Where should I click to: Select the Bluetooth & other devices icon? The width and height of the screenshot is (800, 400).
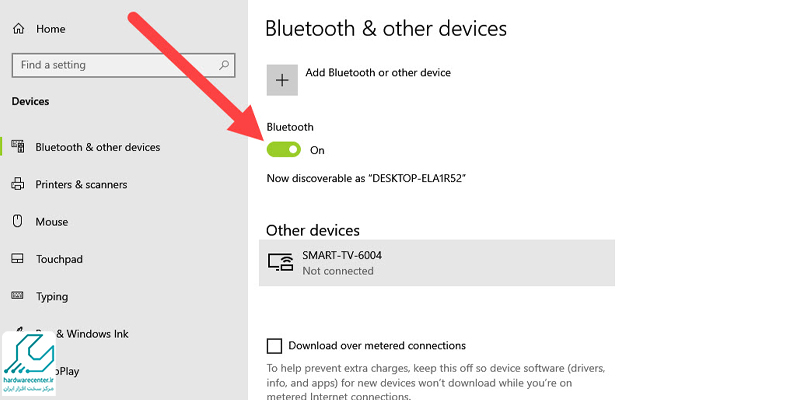(18, 147)
